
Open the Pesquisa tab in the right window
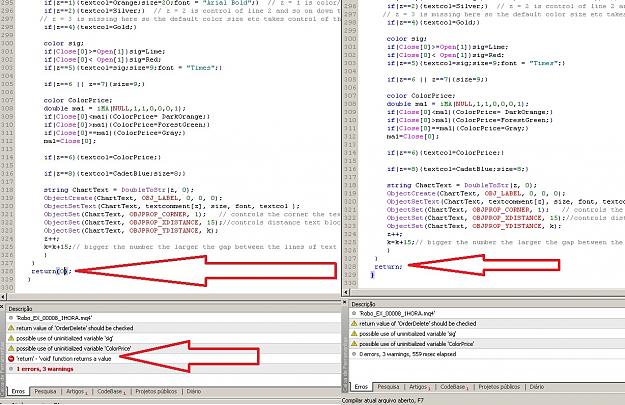(388, 387)
